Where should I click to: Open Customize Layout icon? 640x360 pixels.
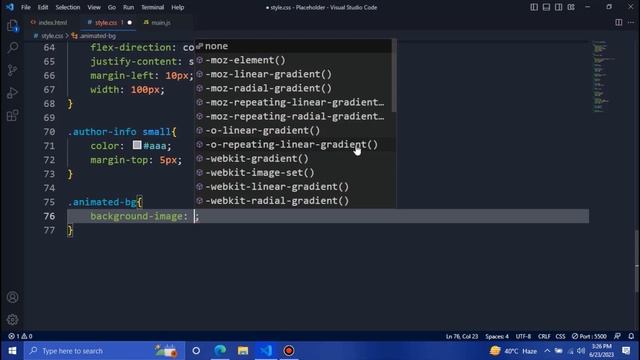[571, 7]
